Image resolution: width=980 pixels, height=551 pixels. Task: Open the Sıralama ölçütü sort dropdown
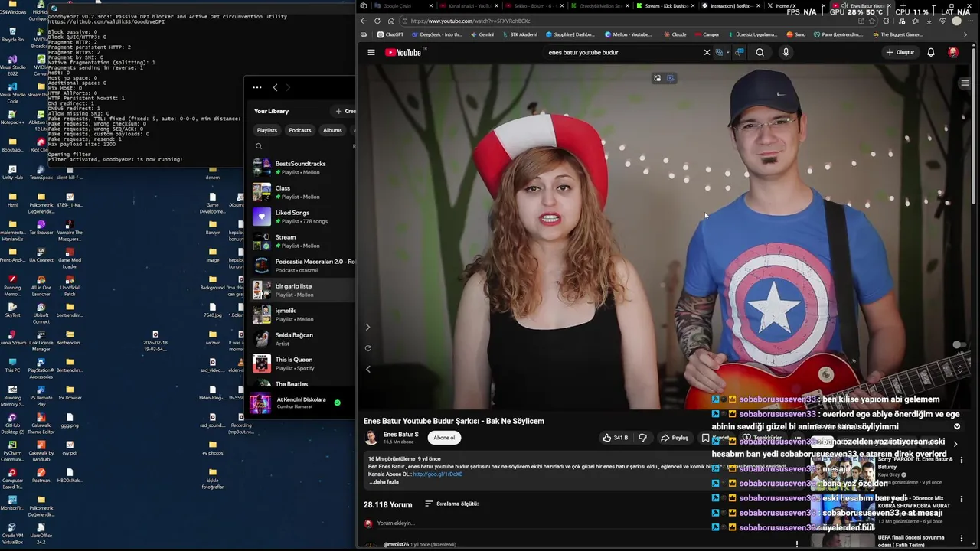point(452,504)
